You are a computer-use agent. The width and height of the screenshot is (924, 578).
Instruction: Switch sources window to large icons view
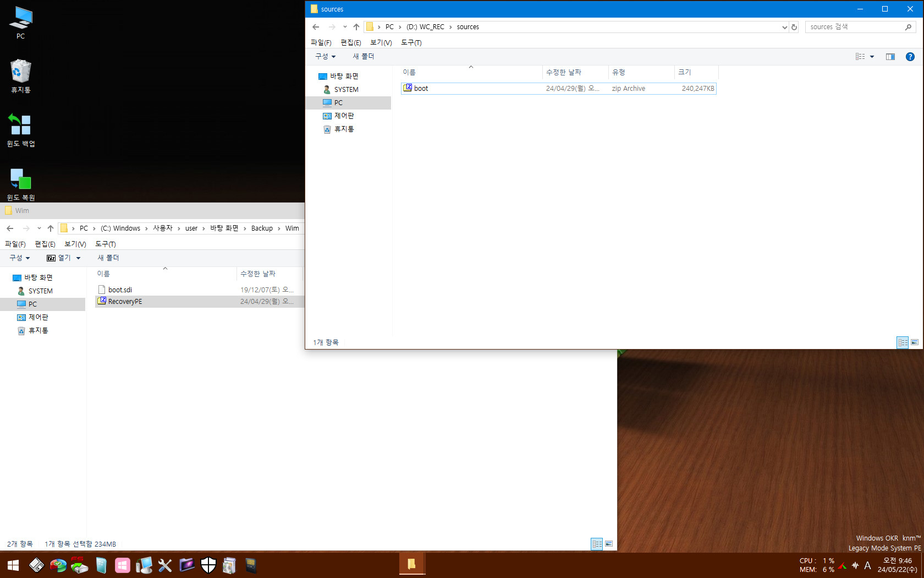coord(915,342)
